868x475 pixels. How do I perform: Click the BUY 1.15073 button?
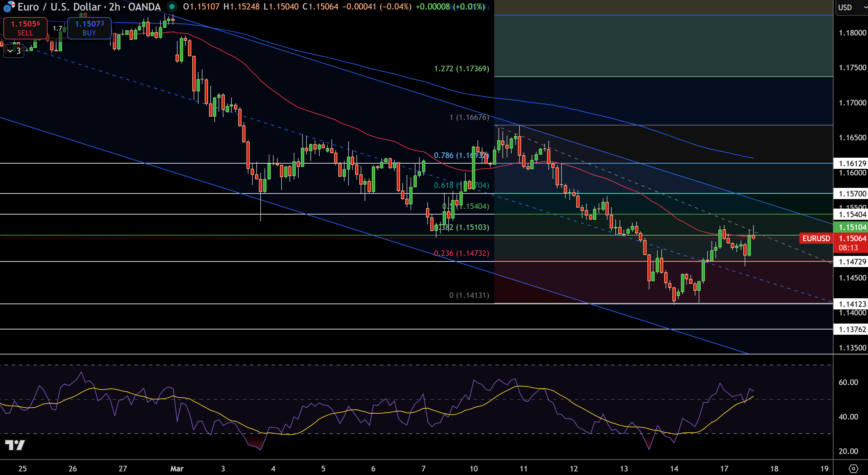click(x=89, y=28)
